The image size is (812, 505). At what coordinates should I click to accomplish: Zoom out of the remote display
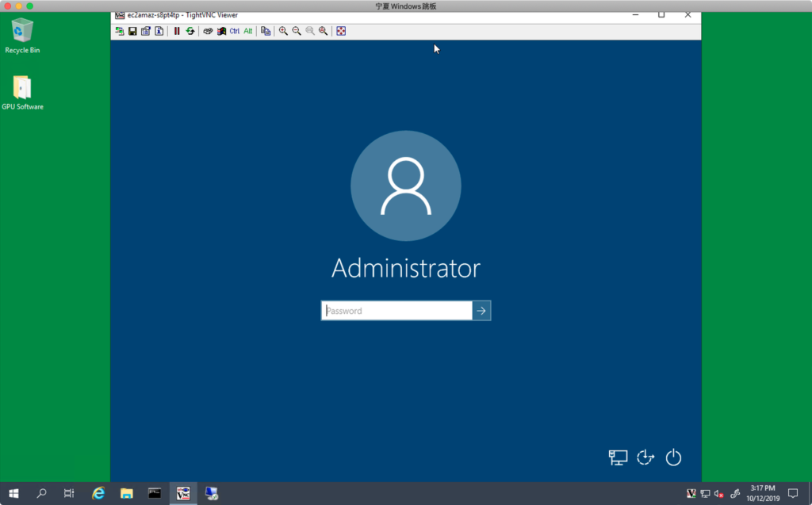point(297,31)
